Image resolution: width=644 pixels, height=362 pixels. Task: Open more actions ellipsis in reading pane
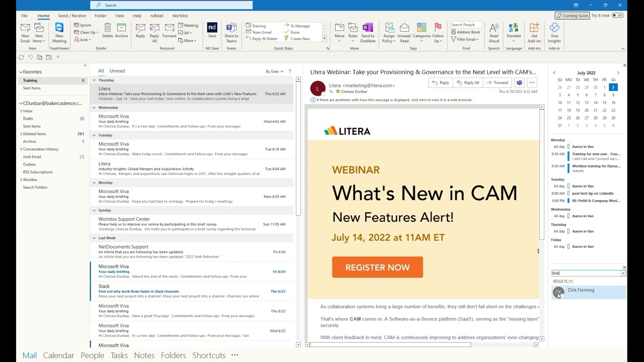point(532,82)
